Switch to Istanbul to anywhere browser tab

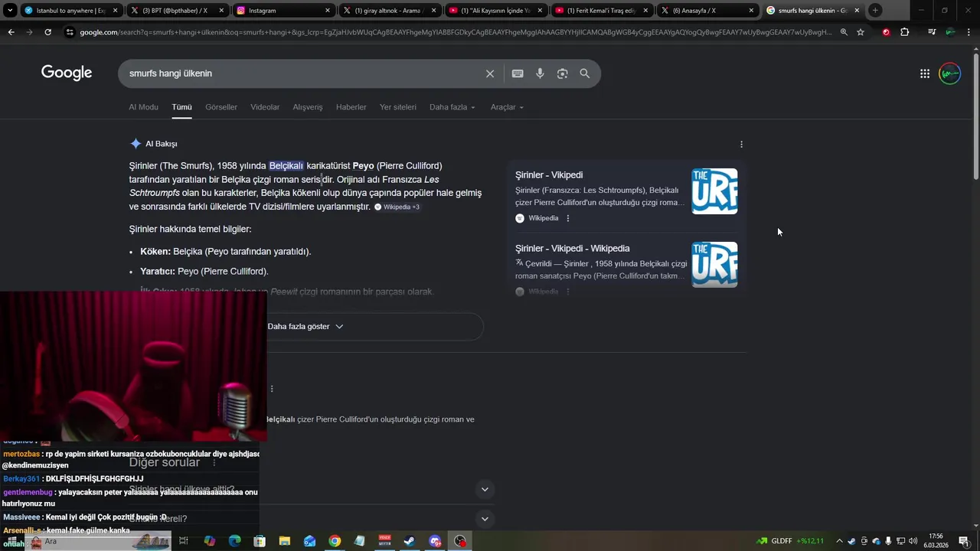pos(71,11)
